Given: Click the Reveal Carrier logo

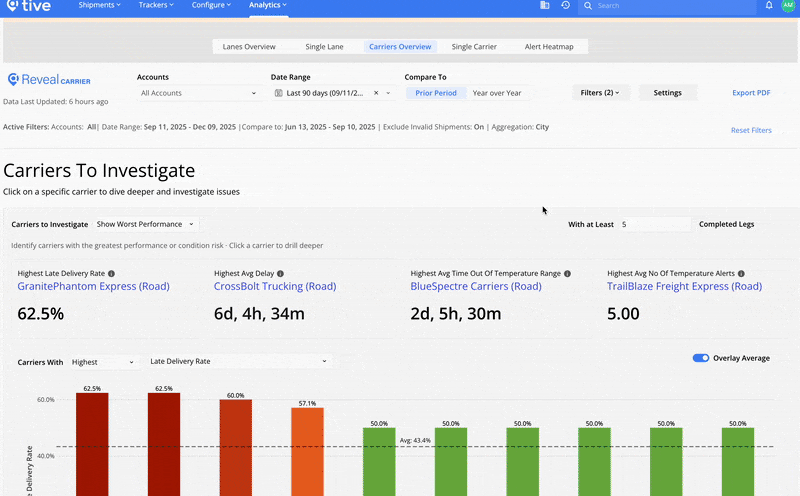Looking at the screenshot, I should tap(49, 80).
